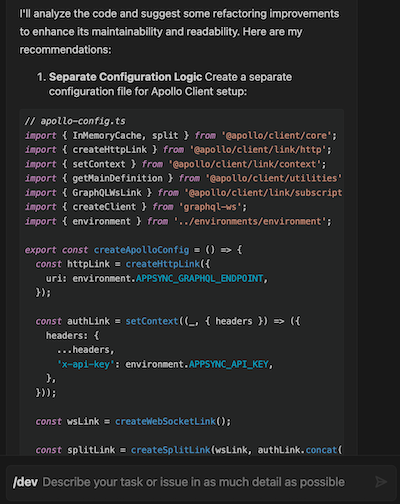This screenshot has width=400, height=504.
Task: Click the GraphQLWsLink import line
Action: (x=183, y=193)
